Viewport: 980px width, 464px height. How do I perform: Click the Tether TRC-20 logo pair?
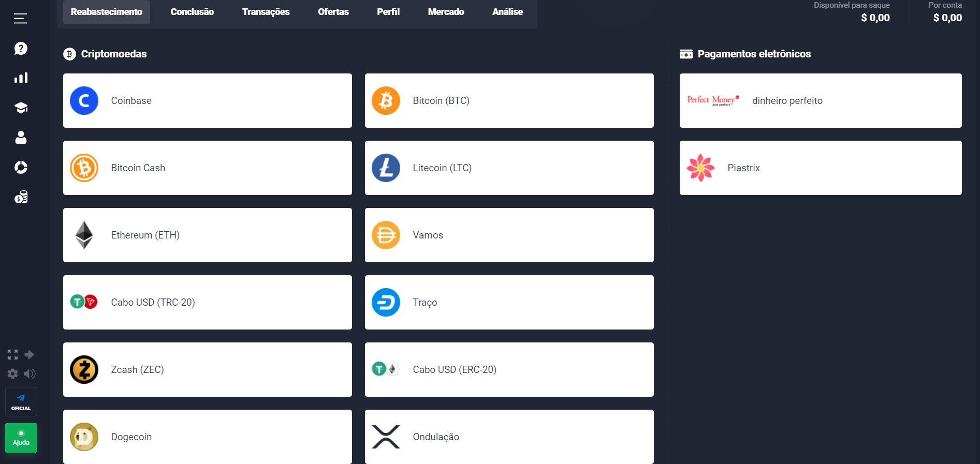click(x=84, y=302)
